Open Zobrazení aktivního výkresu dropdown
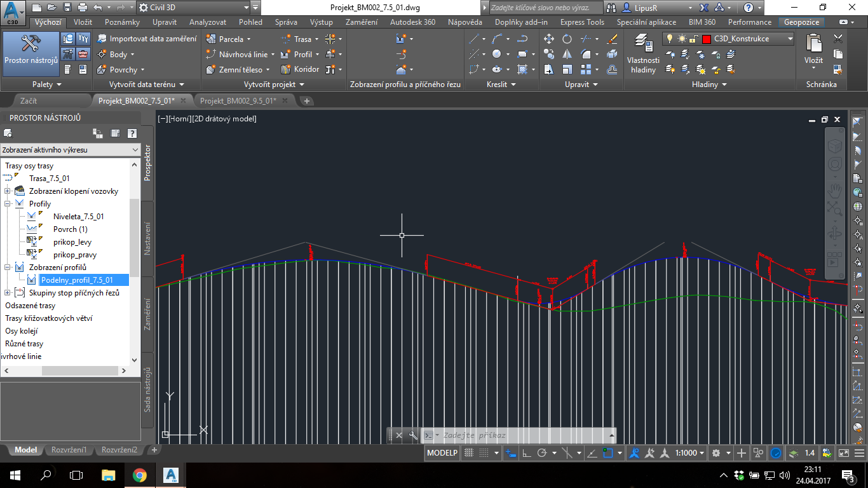The height and width of the screenshot is (488, 868). [x=70, y=150]
